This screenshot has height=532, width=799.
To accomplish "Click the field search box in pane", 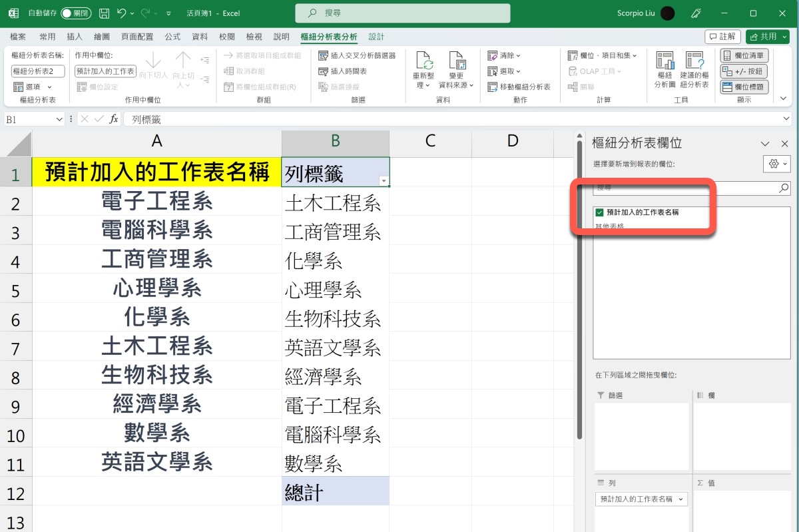I will (686, 188).
